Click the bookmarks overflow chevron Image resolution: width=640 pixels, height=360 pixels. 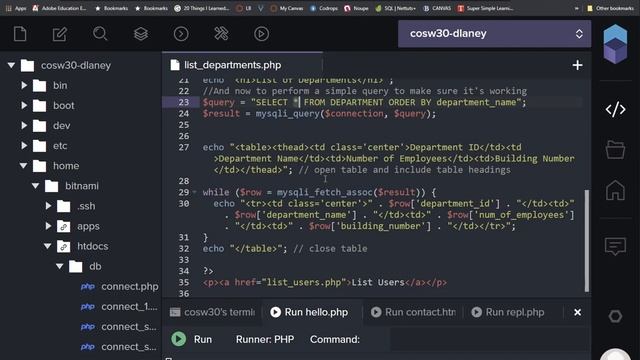[576, 8]
